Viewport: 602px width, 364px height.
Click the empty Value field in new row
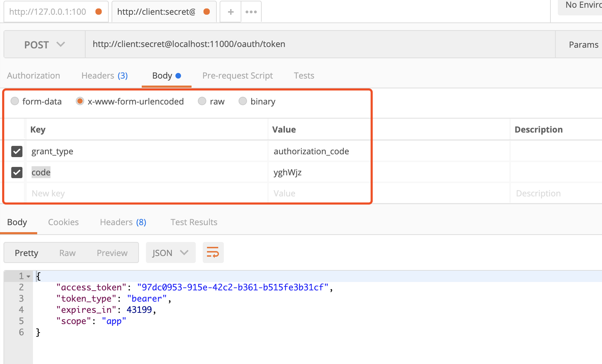389,193
